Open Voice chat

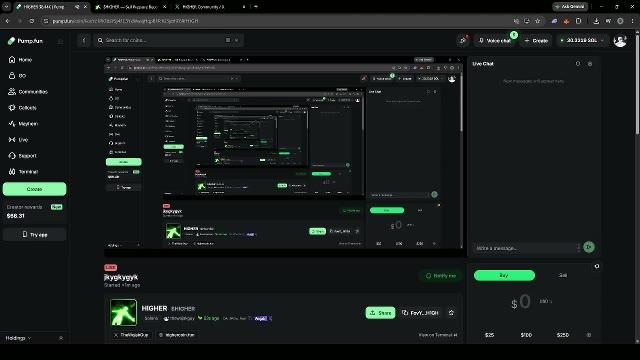(x=495, y=40)
